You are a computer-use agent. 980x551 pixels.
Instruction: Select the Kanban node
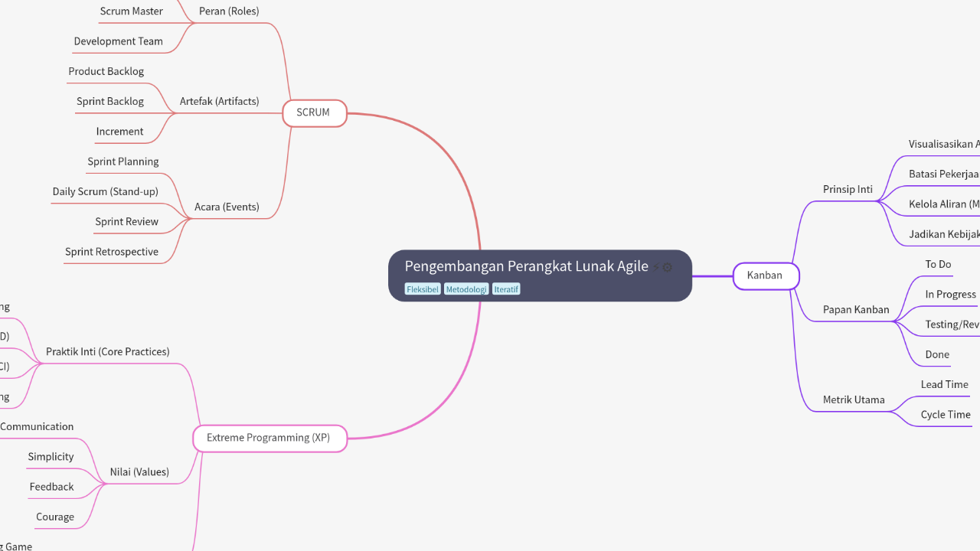[x=765, y=275]
